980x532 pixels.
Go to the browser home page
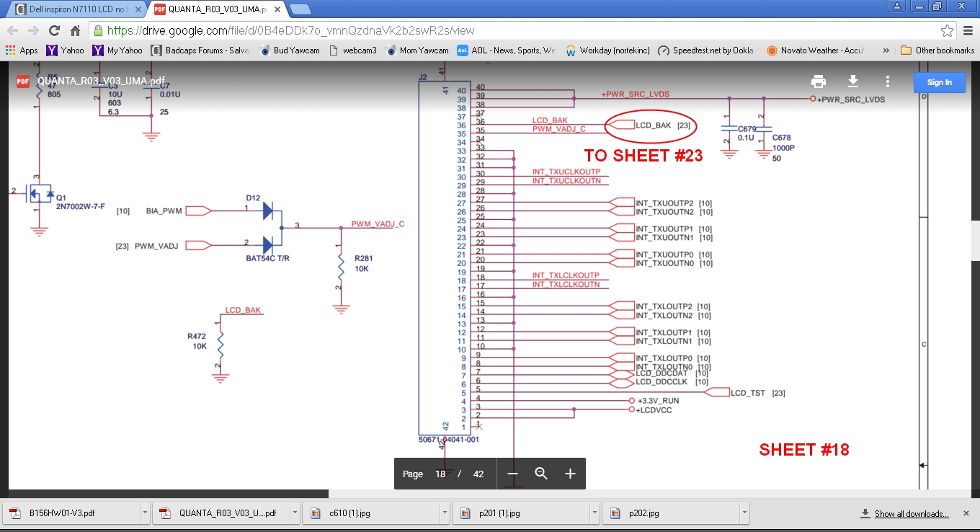point(75,31)
